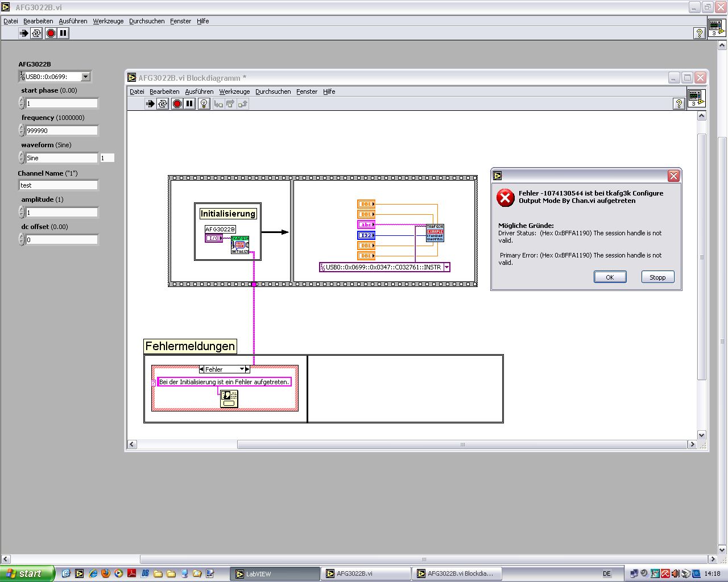Select the dialog VI icon in the Fehler case
The width and height of the screenshot is (728, 582).
(229, 398)
